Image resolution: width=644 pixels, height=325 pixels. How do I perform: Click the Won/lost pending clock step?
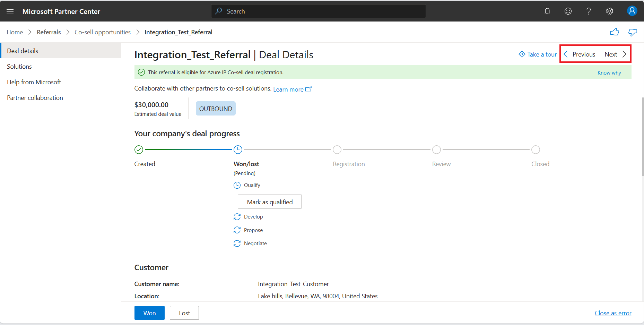[x=238, y=149]
